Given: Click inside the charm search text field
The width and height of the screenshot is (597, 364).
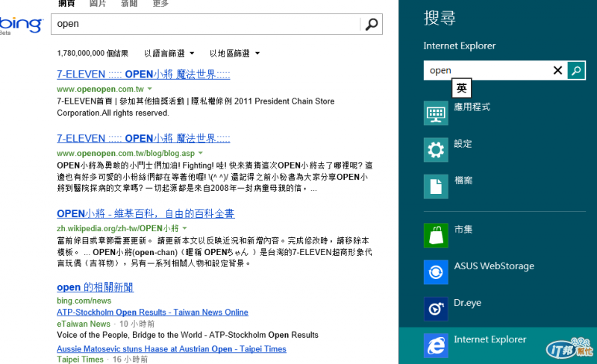Looking at the screenshot, I should tap(487, 70).
